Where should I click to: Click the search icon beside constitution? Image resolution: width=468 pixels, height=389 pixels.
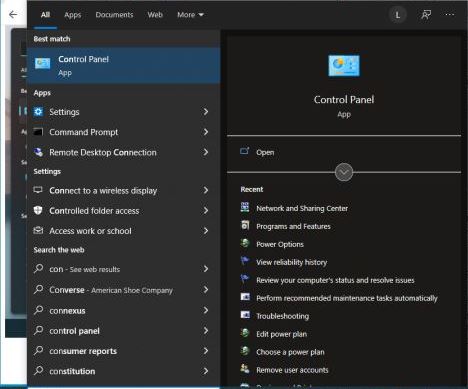click(x=39, y=371)
